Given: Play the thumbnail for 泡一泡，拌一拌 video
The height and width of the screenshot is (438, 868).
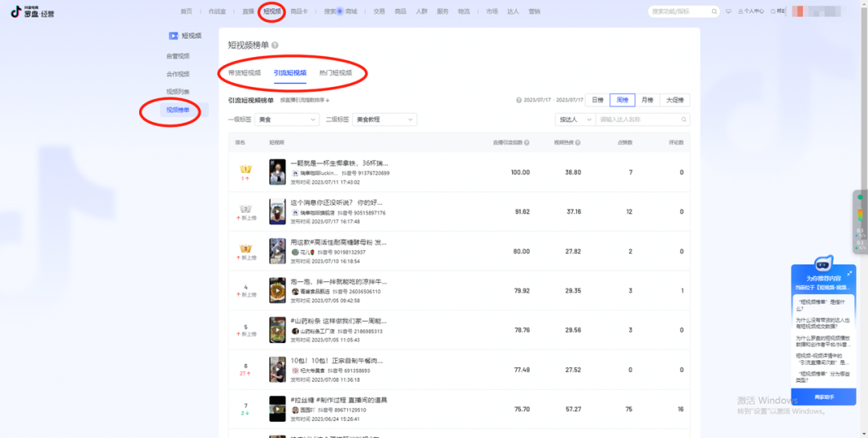Looking at the screenshot, I should tap(277, 290).
